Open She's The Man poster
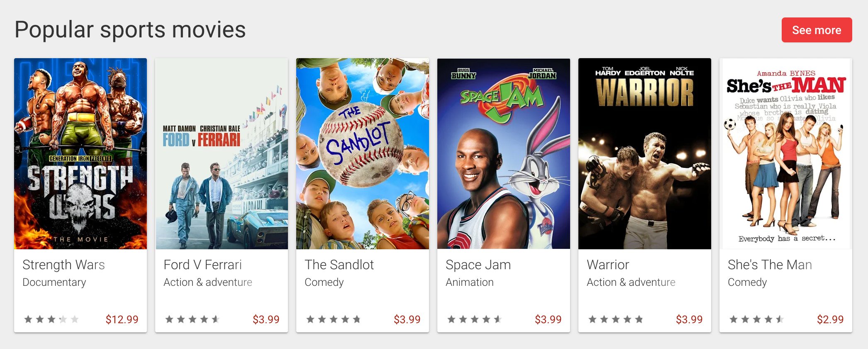This screenshot has width=868, height=349. 786,154
